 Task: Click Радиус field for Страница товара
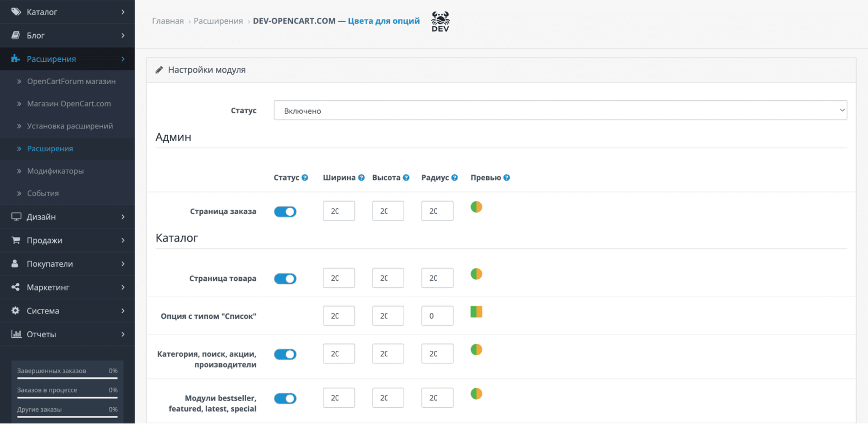click(x=437, y=278)
